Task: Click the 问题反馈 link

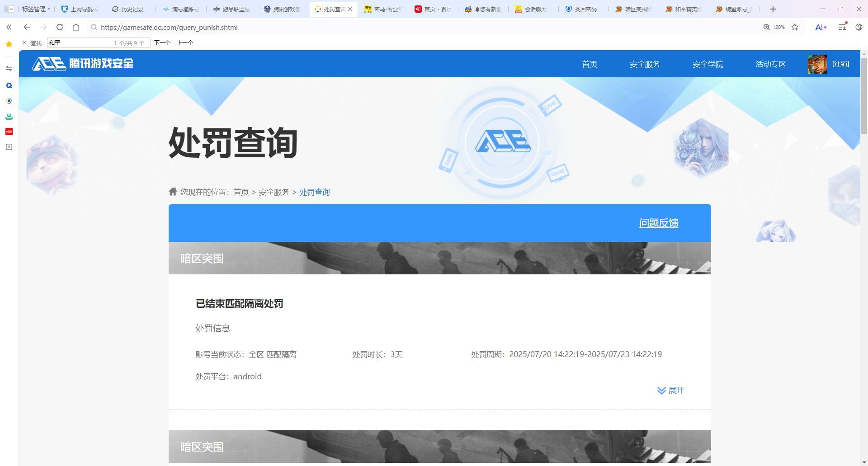Action: (x=658, y=223)
